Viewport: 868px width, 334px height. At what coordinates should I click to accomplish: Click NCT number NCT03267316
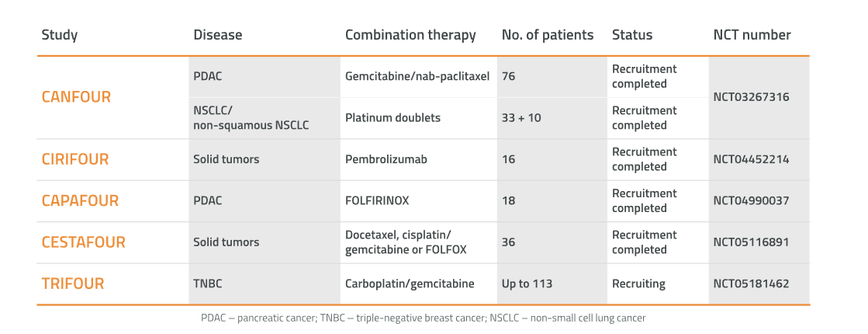[751, 97]
